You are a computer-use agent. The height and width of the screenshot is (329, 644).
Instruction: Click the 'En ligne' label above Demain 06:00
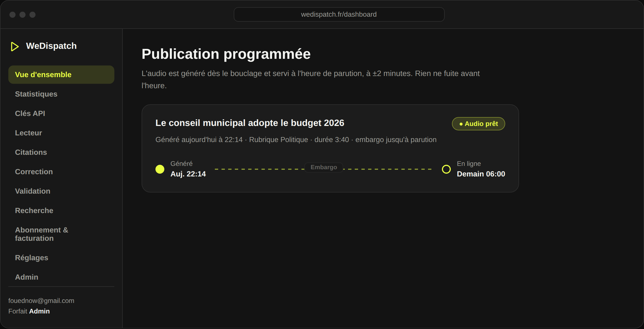click(469, 164)
